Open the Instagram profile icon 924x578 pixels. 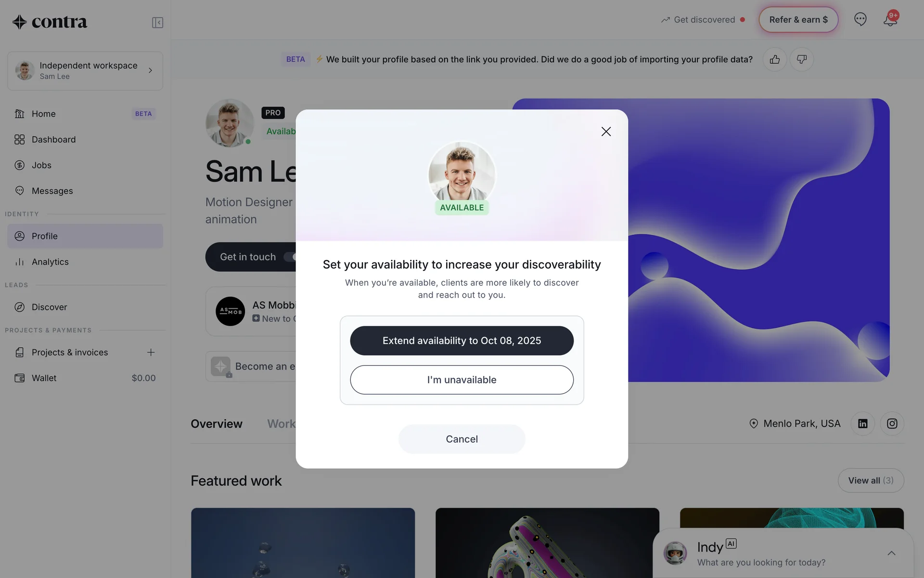(x=892, y=423)
